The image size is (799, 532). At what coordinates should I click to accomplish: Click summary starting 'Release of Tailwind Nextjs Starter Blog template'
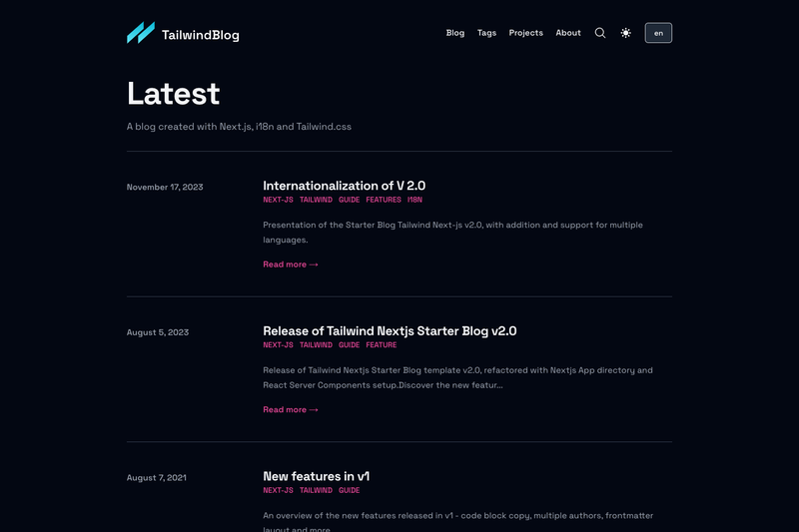pos(457,377)
